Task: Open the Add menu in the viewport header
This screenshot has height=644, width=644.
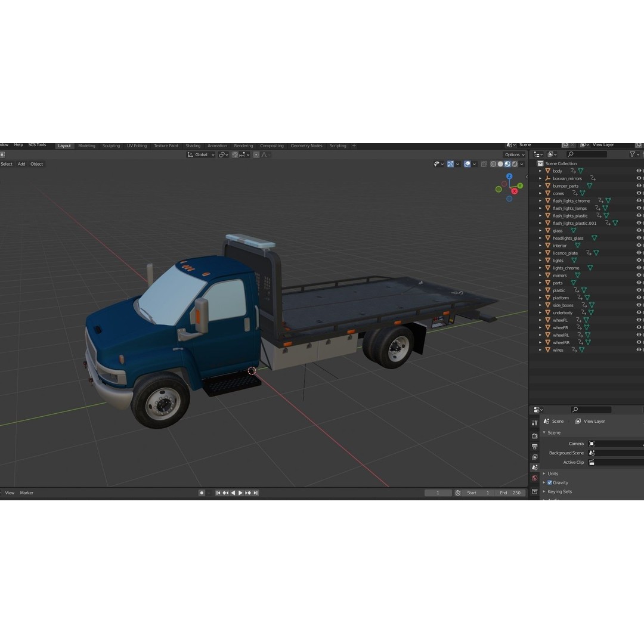Action: 21,164
